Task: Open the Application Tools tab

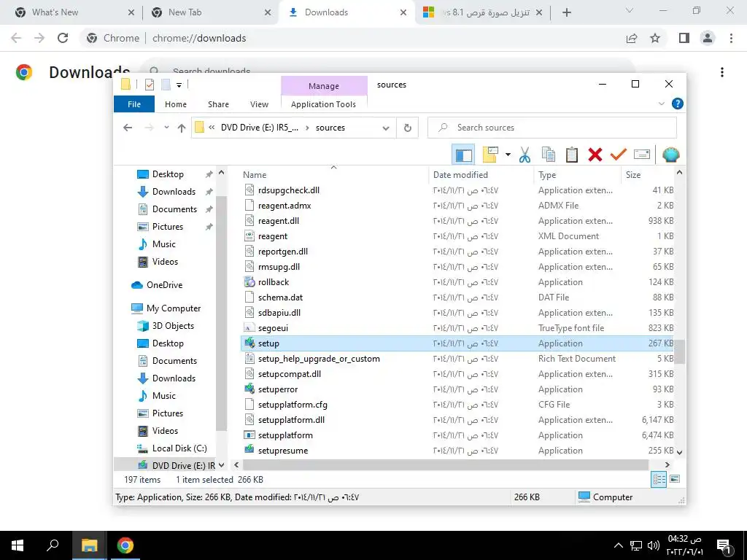Action: pyautogui.click(x=323, y=104)
